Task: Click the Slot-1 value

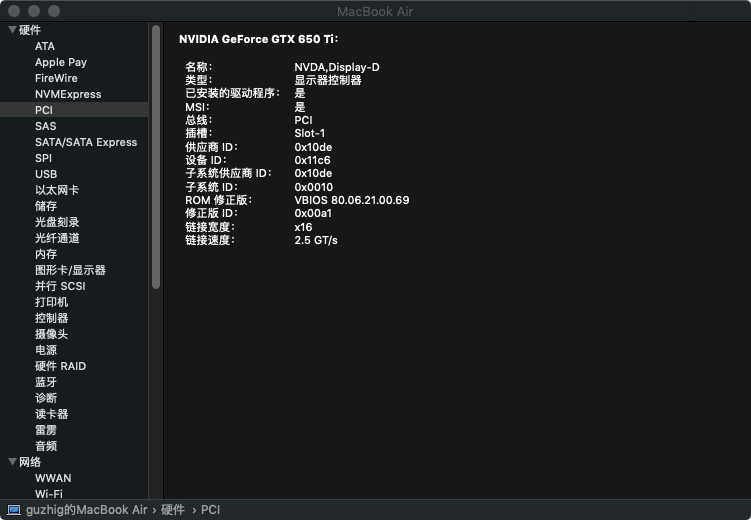Action: [x=309, y=133]
